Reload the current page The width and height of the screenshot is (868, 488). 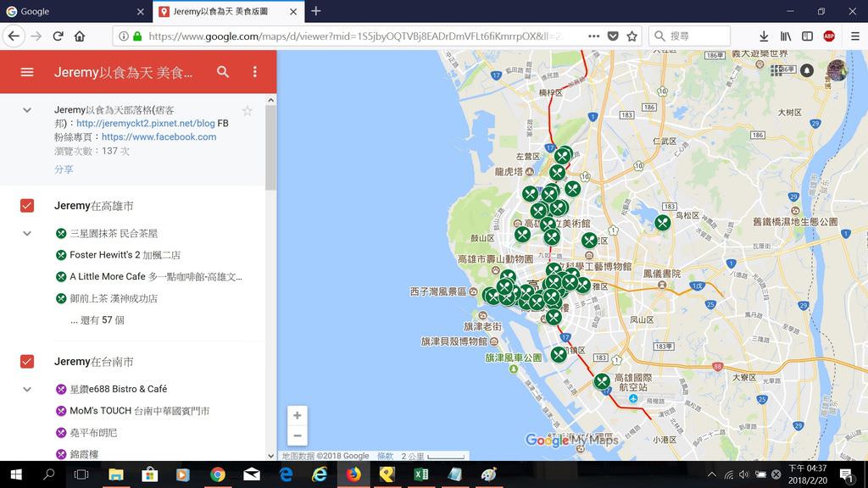click(x=58, y=36)
